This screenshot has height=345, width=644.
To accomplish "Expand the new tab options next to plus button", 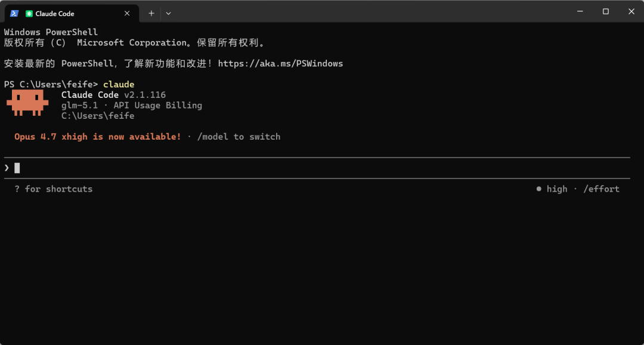I will coord(169,13).
